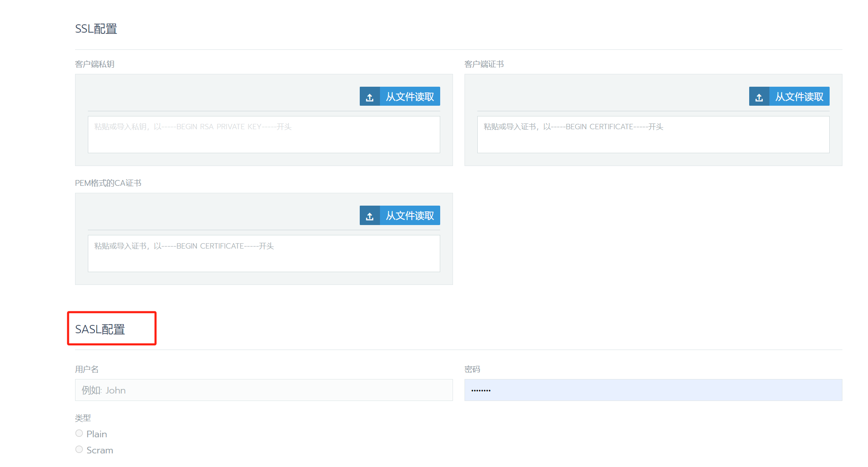Click the Plain radio label text
The image size is (868, 467).
97,434
